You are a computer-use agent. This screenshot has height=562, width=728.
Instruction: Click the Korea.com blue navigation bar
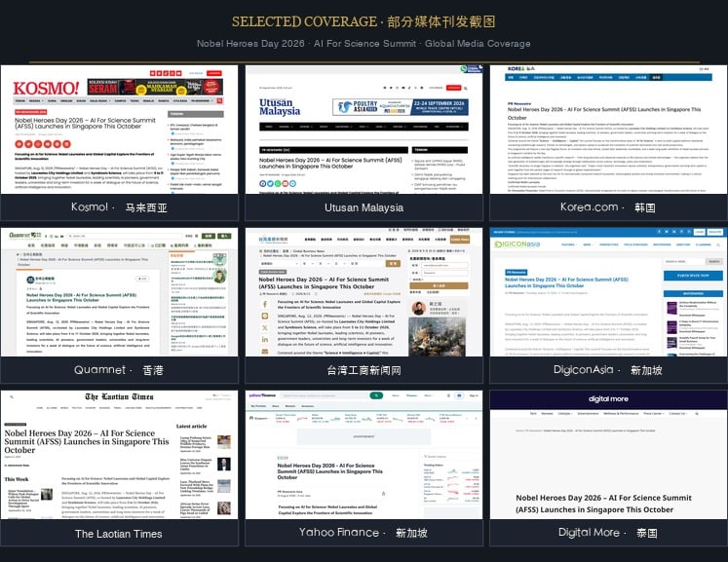point(608,78)
